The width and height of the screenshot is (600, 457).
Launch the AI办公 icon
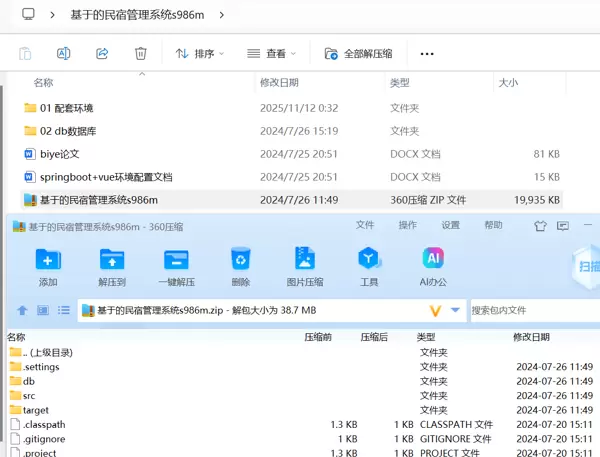point(433,260)
